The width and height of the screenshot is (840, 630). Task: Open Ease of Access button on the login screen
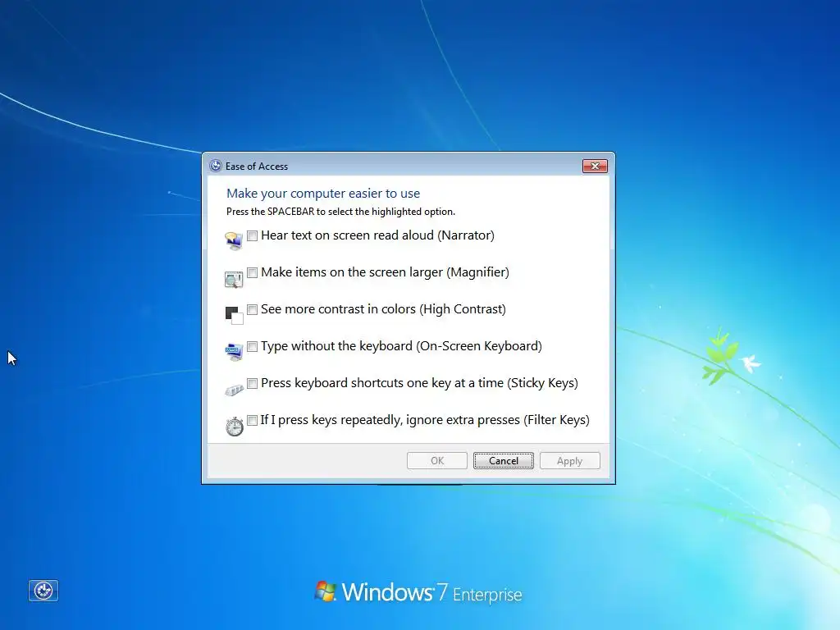coord(43,591)
